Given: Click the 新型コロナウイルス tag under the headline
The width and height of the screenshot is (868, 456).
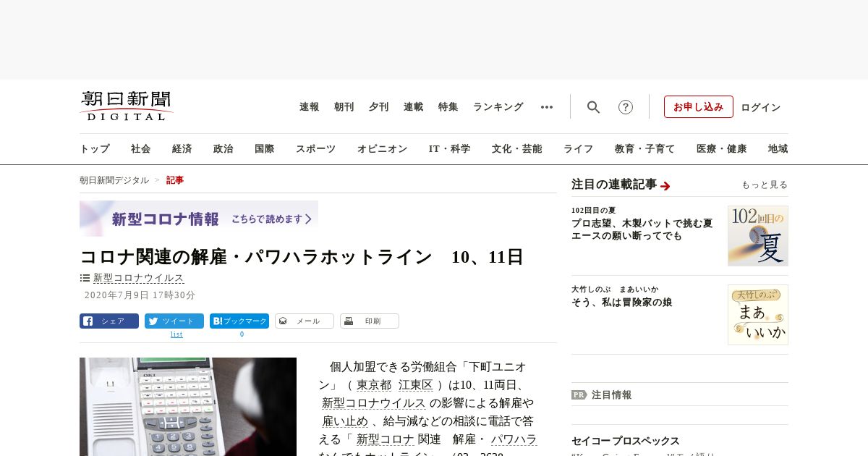Looking at the screenshot, I should click(139, 278).
